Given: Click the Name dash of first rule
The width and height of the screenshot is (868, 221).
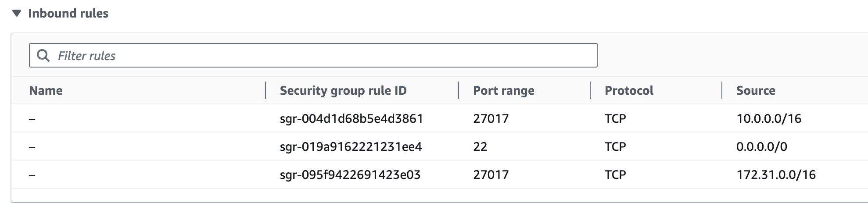Looking at the screenshot, I should coord(32,119).
